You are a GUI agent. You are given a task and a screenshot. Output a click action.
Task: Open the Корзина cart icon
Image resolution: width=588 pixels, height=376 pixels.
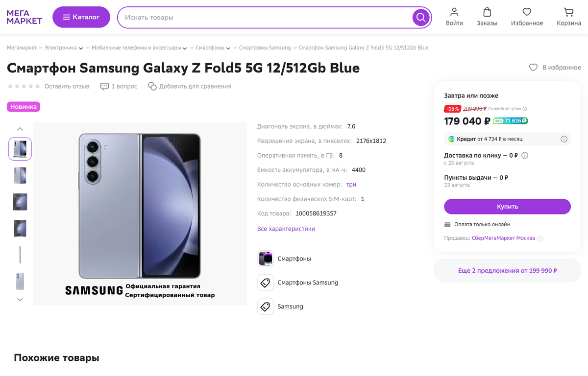coord(568,12)
